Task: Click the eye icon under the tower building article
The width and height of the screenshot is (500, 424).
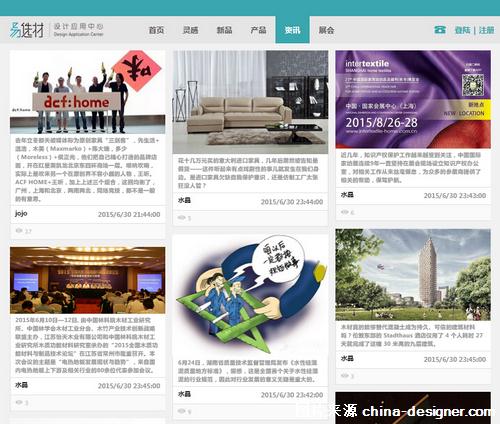Action: click(x=345, y=376)
